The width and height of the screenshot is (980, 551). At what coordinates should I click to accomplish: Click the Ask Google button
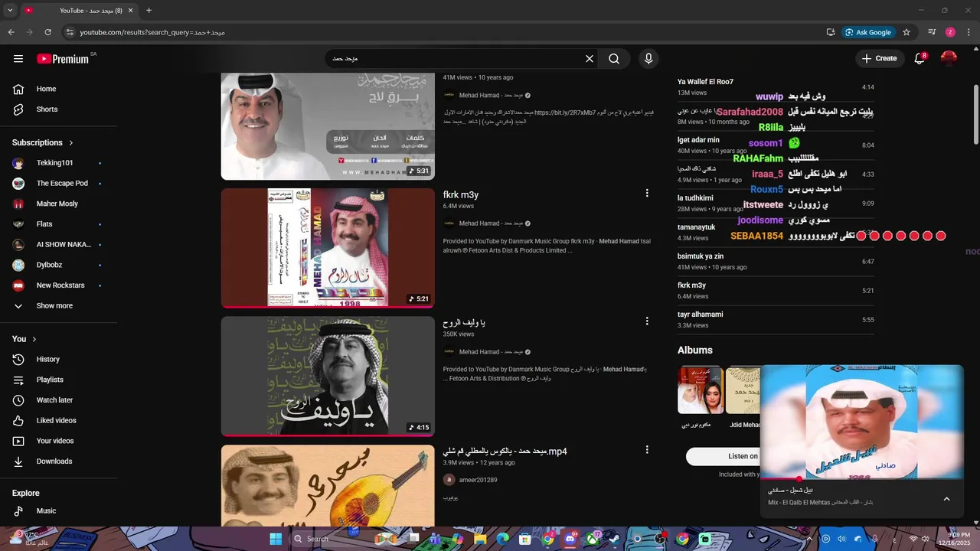(x=867, y=32)
